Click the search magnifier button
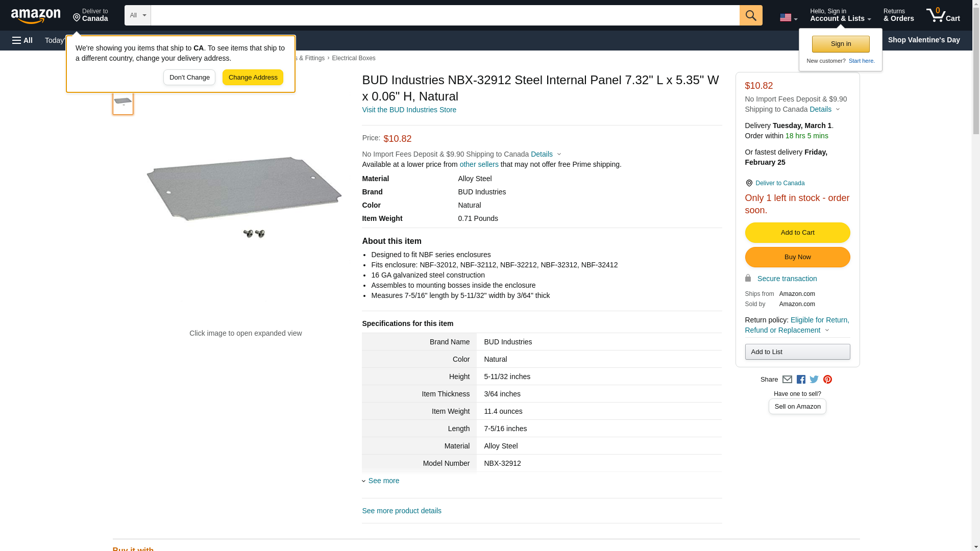This screenshot has height=551, width=980. click(750, 15)
